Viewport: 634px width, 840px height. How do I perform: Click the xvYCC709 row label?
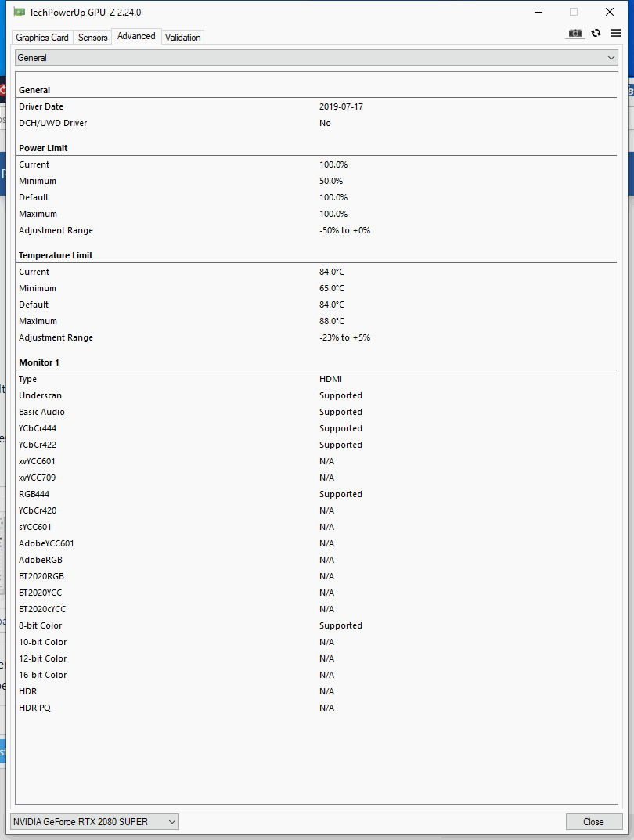(37, 478)
